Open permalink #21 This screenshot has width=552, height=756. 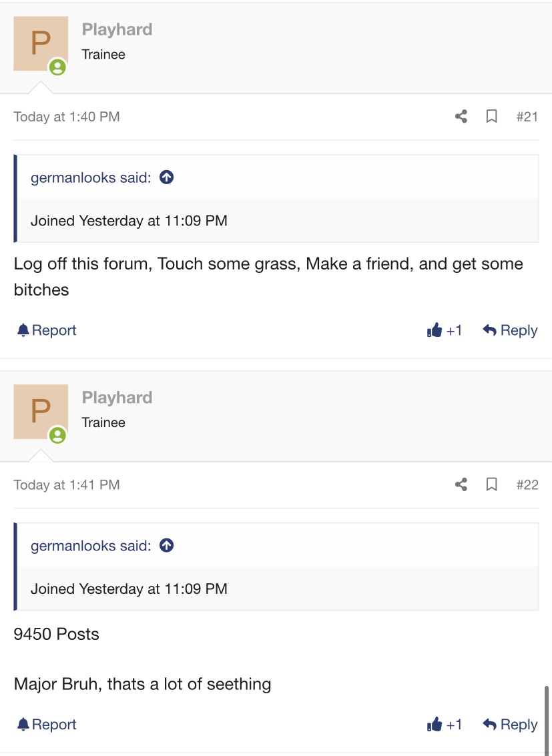(527, 117)
